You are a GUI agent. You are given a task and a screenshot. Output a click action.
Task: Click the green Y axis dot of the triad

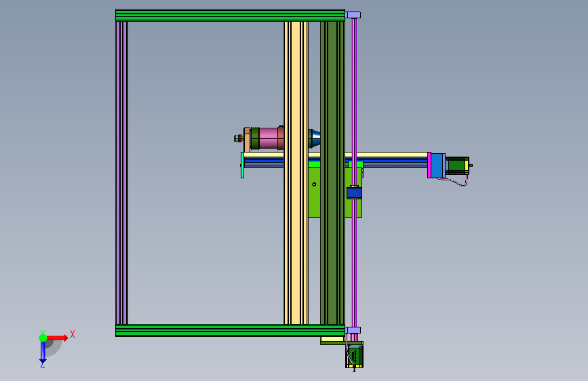(43, 338)
